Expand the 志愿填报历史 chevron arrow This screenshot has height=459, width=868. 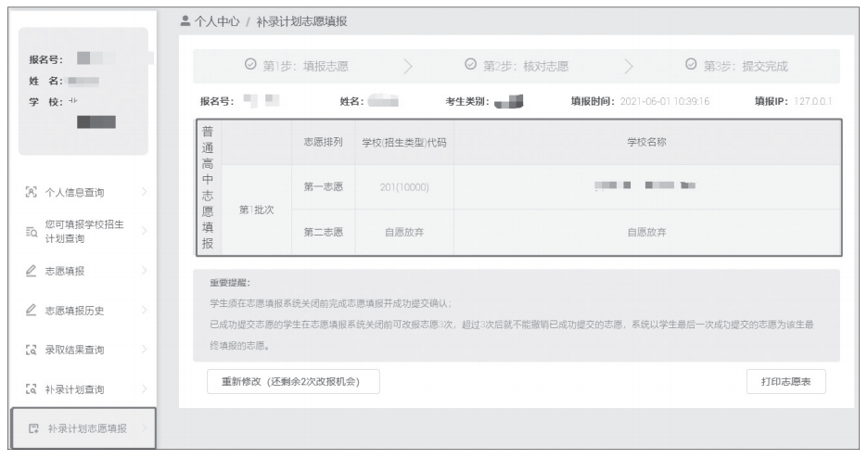click(x=145, y=310)
